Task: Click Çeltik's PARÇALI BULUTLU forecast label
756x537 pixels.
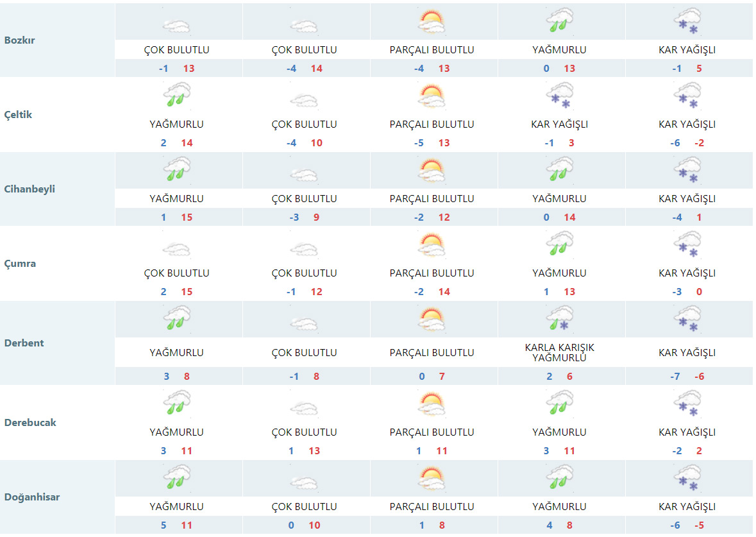Action: (x=432, y=124)
